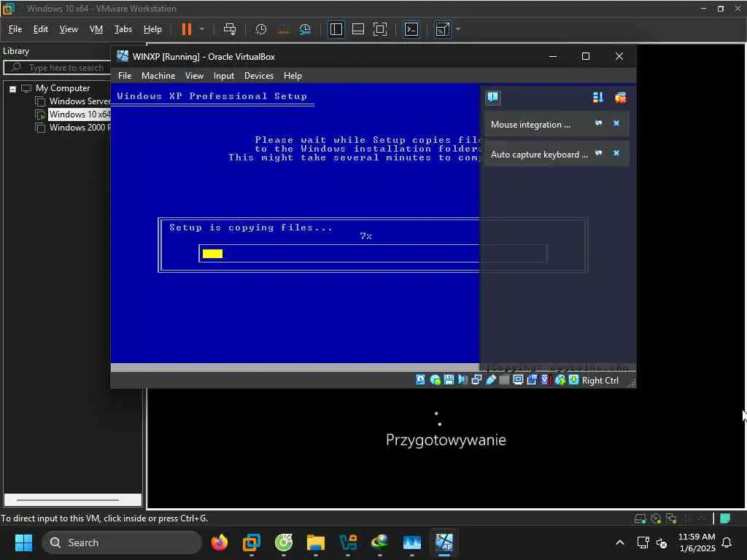Dismiss the Mouse integration notification

coord(616,123)
